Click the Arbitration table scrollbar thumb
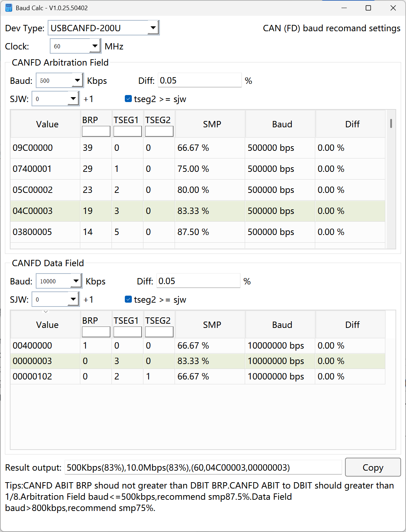This screenshot has width=406, height=532. (x=391, y=123)
